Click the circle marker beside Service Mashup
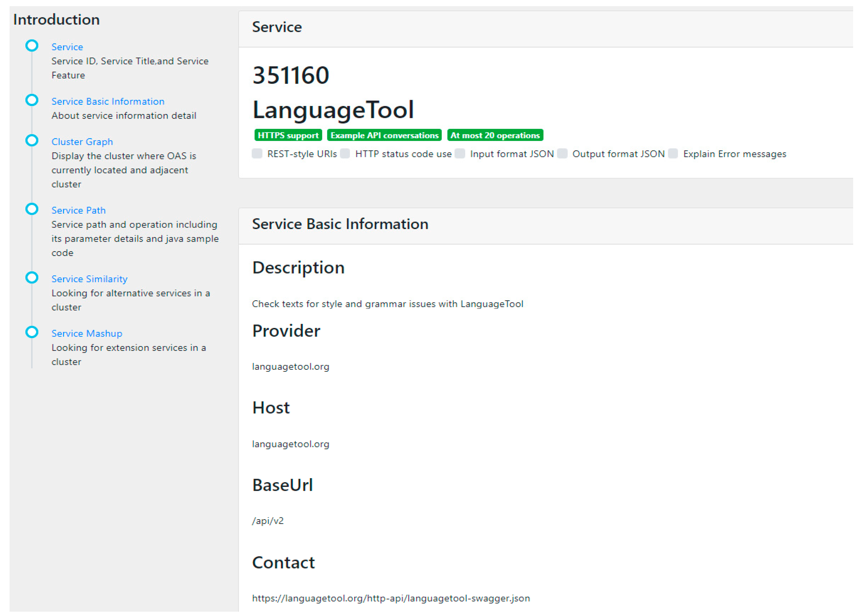The height and width of the screenshot is (616, 868). coord(32,333)
